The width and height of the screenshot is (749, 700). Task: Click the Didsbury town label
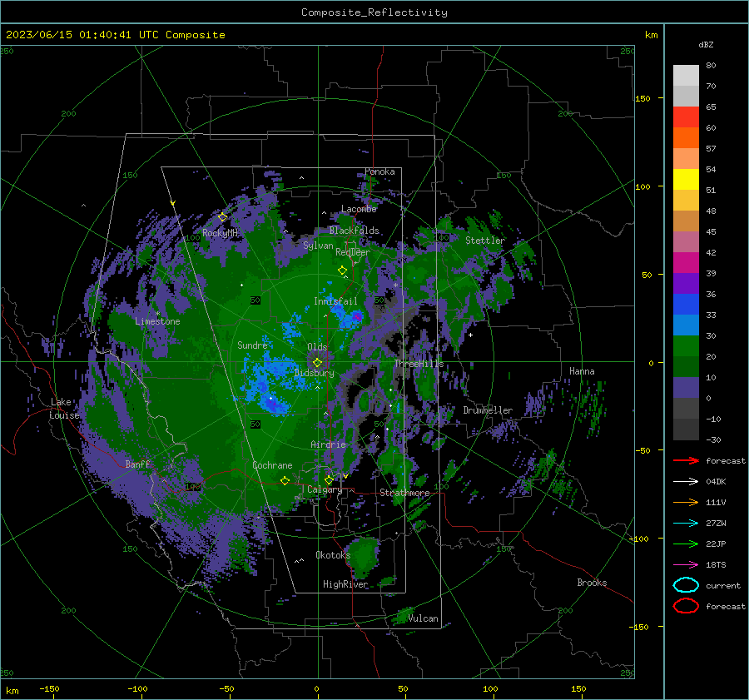click(x=314, y=373)
